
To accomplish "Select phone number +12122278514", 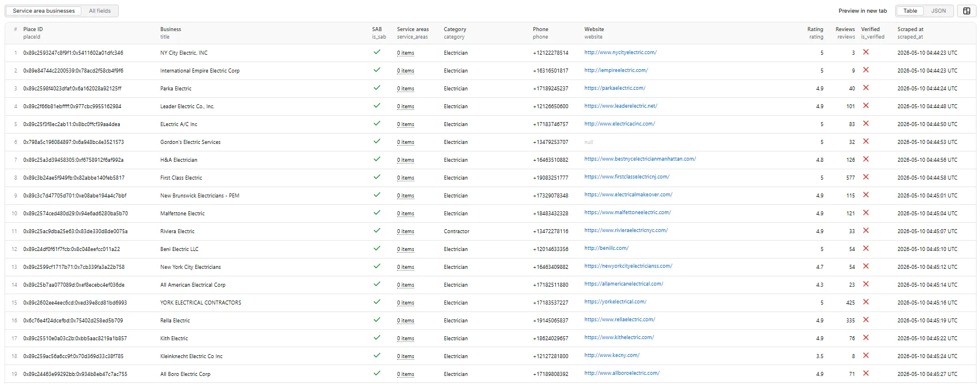I will coord(551,53).
